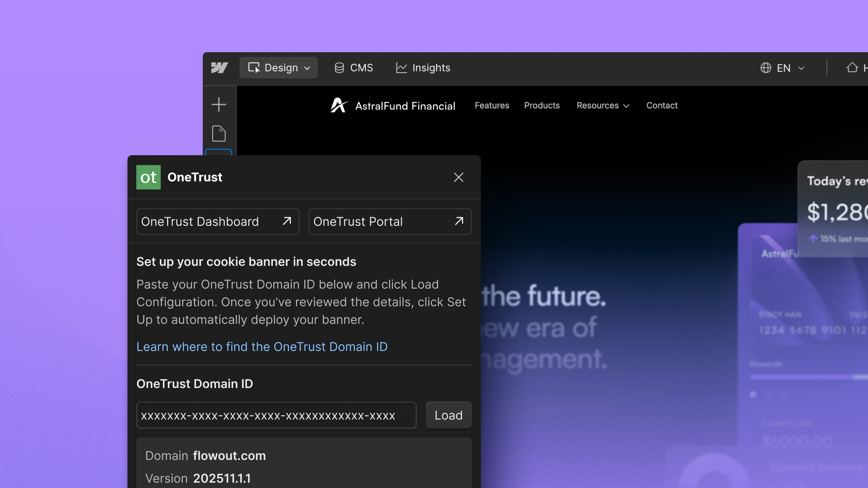
Task: Select the Features navigation item
Action: (492, 105)
